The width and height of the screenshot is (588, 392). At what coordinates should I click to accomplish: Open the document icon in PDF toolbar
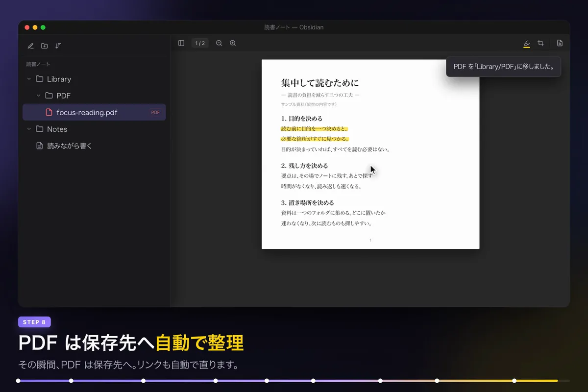tap(560, 43)
